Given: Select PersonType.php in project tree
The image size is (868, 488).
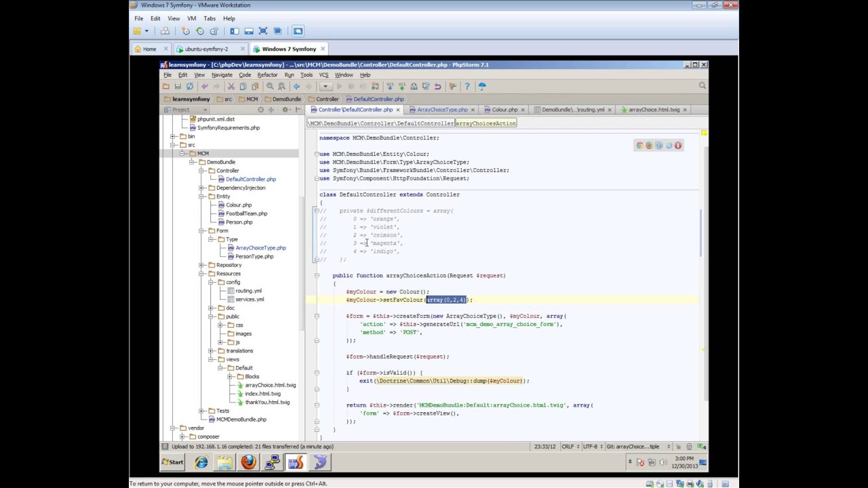Looking at the screenshot, I should click(x=254, y=256).
